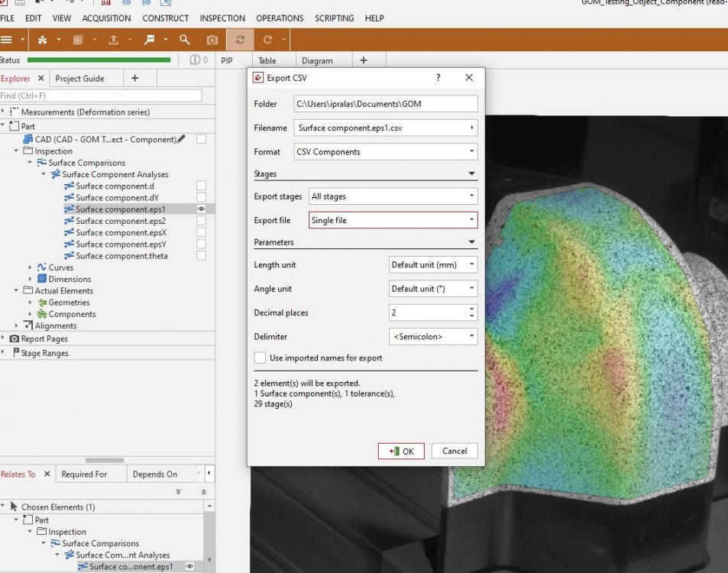This screenshot has height=573, width=728.
Task: Enable 'Use imported names for export' checkbox
Action: (260, 358)
